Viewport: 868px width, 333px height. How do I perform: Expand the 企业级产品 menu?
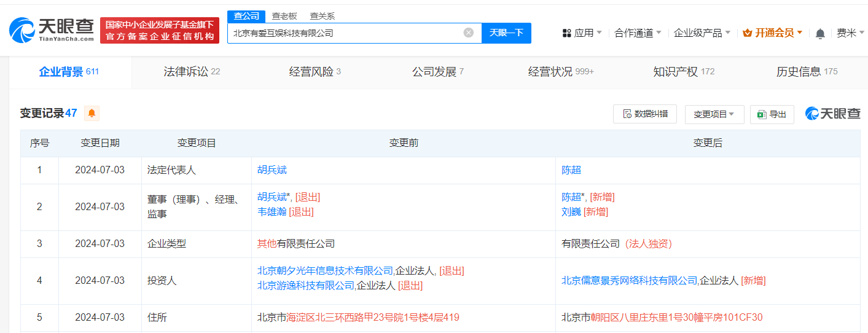(x=702, y=33)
